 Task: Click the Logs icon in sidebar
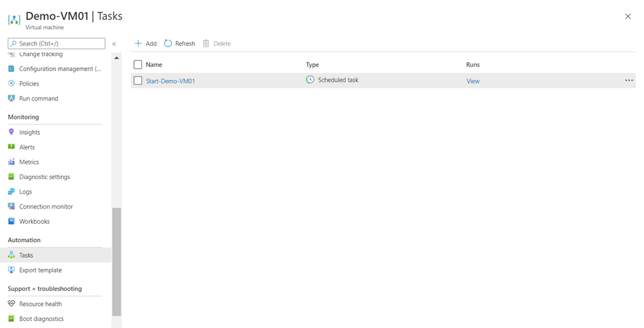[x=11, y=192]
